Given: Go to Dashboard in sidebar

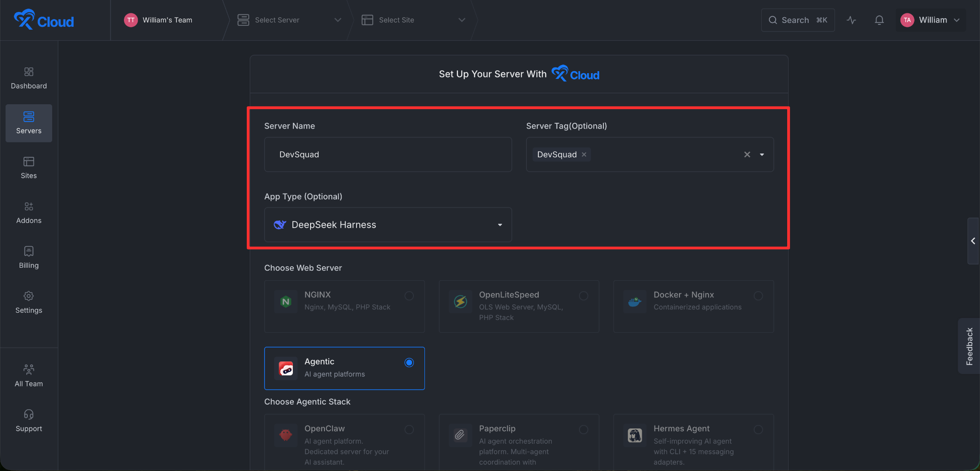Looking at the screenshot, I should pyautogui.click(x=29, y=78).
